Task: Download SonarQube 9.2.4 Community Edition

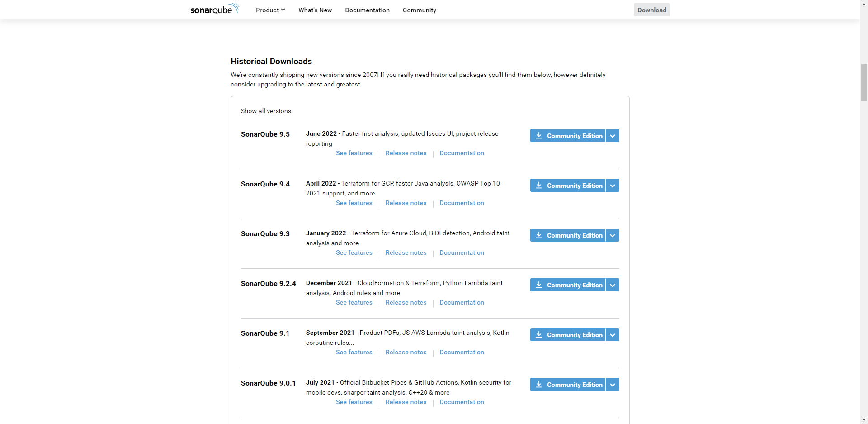Action: 568,285
